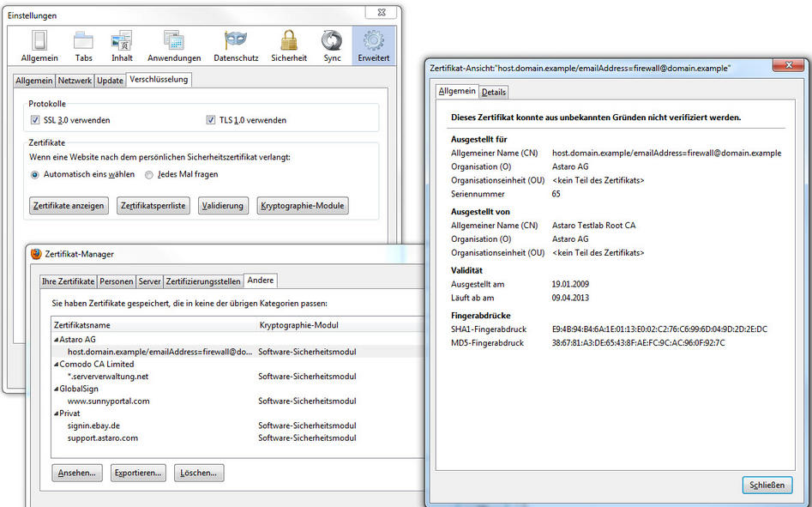Click issuer name Astaro Testlab Root CA

coord(593,226)
